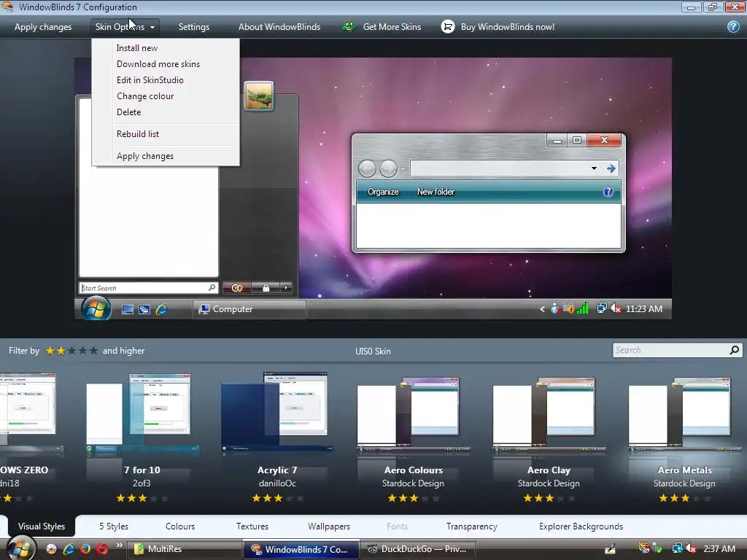Click the network icon in system tray
The width and height of the screenshot is (747, 560).
tap(677, 548)
